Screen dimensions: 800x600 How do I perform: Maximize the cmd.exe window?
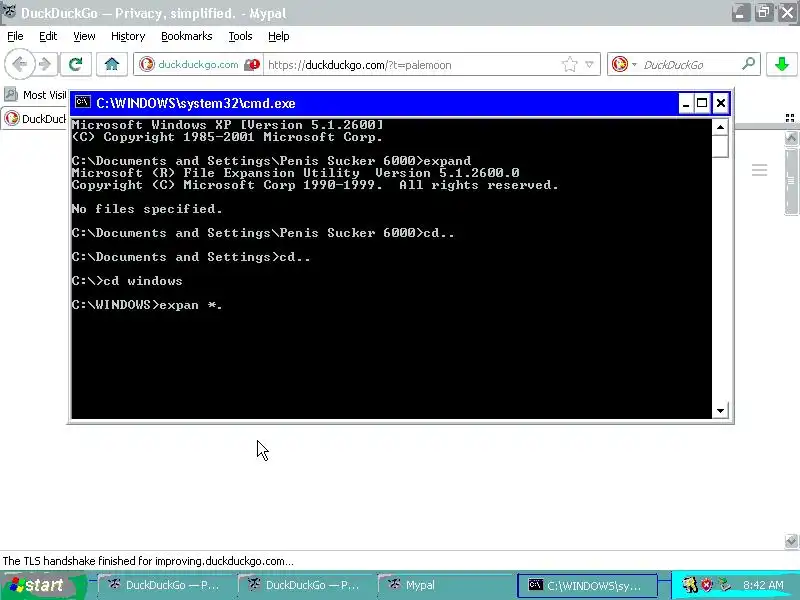pos(702,104)
